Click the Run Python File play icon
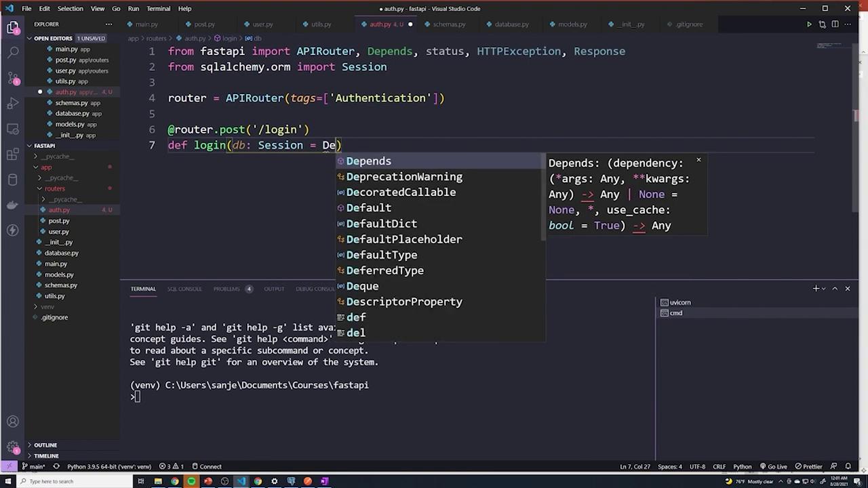This screenshot has height=488, width=868. (x=809, y=24)
